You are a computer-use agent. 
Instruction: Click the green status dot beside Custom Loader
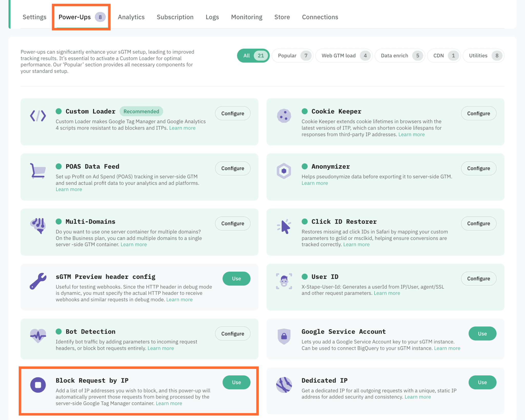(x=59, y=111)
